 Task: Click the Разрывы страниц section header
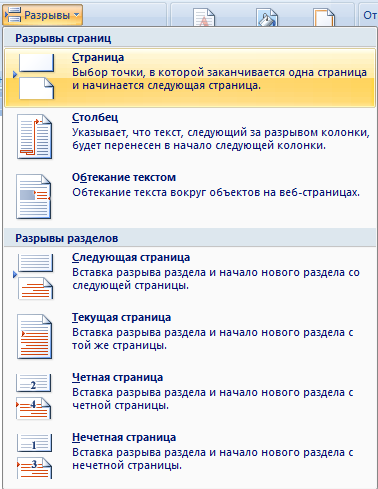(x=63, y=38)
